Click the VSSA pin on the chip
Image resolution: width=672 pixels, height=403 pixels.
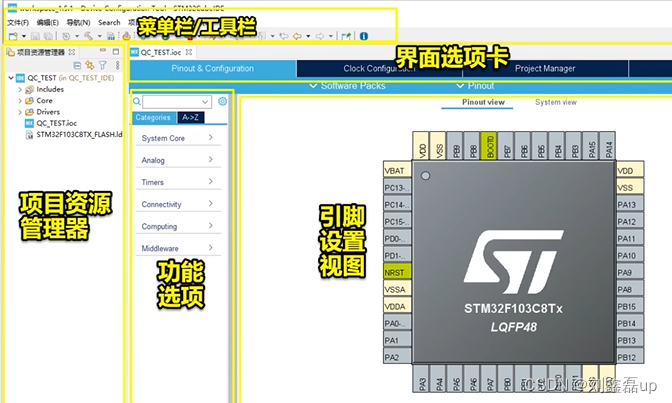[397, 289]
